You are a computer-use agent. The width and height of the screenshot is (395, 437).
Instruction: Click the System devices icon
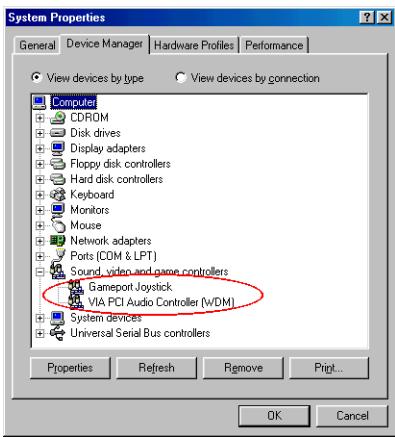57,318
